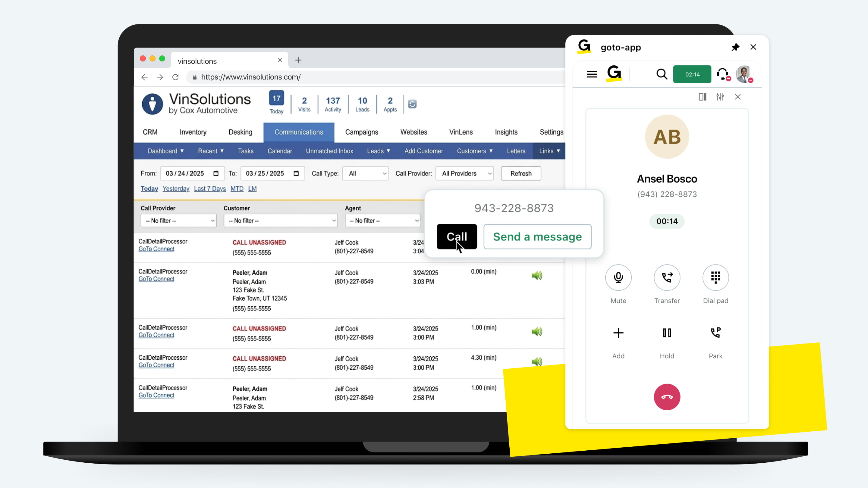Click Send a message button
This screenshot has width=868, height=488.
pos(537,237)
